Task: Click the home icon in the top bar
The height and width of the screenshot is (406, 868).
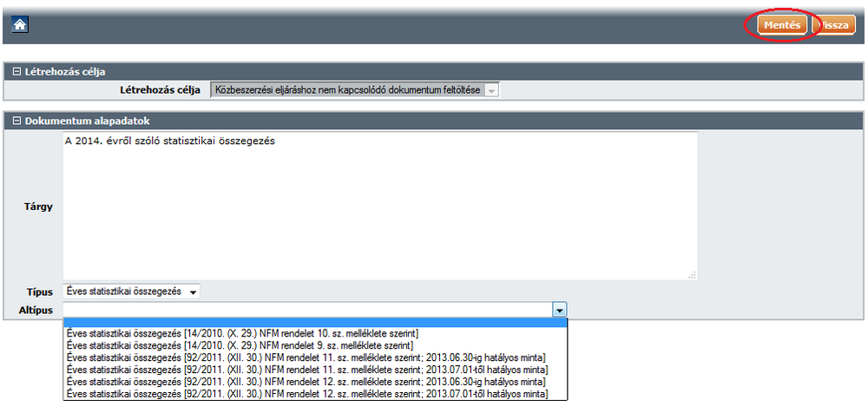Action: tap(17, 25)
